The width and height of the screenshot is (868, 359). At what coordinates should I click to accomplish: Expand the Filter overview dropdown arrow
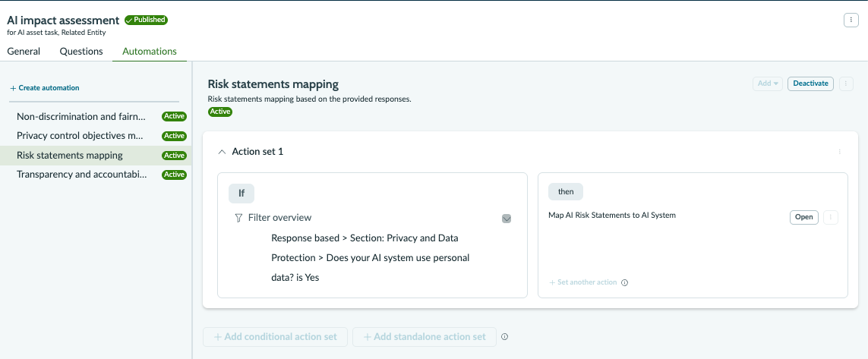pos(506,219)
